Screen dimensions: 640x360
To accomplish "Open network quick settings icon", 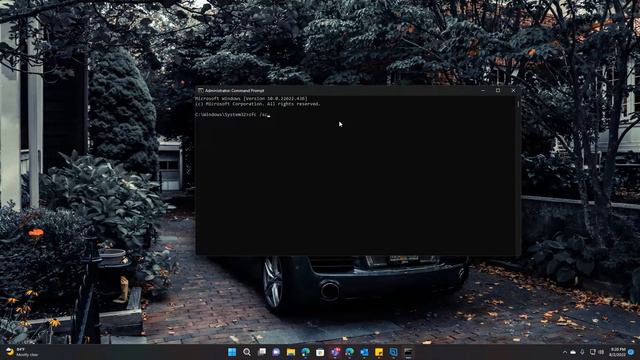I will click(x=593, y=352).
